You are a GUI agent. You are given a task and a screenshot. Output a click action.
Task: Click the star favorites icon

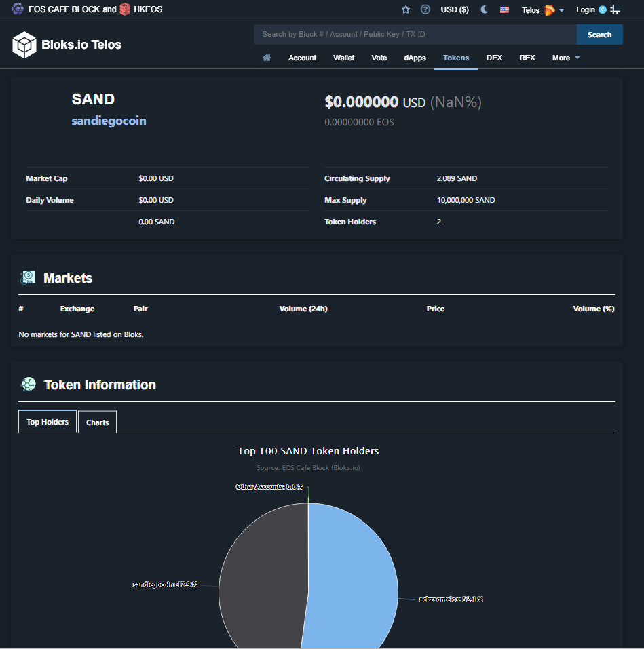coord(405,9)
